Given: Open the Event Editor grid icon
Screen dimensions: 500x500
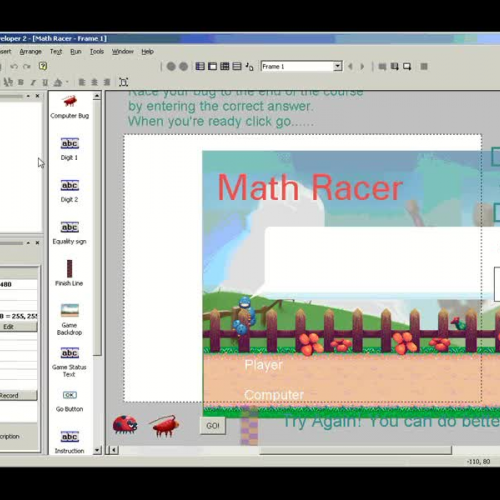Looking at the screenshot, I should (225, 66).
